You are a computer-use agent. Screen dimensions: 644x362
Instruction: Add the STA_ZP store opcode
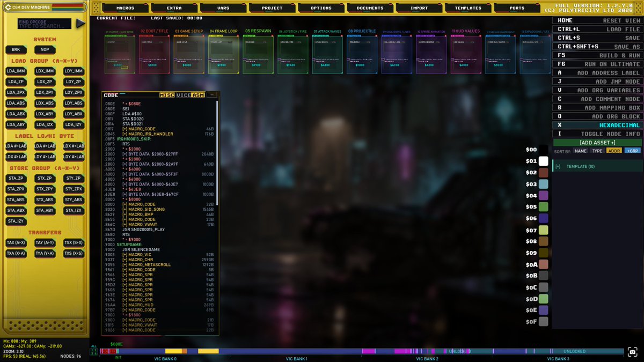coord(16,178)
